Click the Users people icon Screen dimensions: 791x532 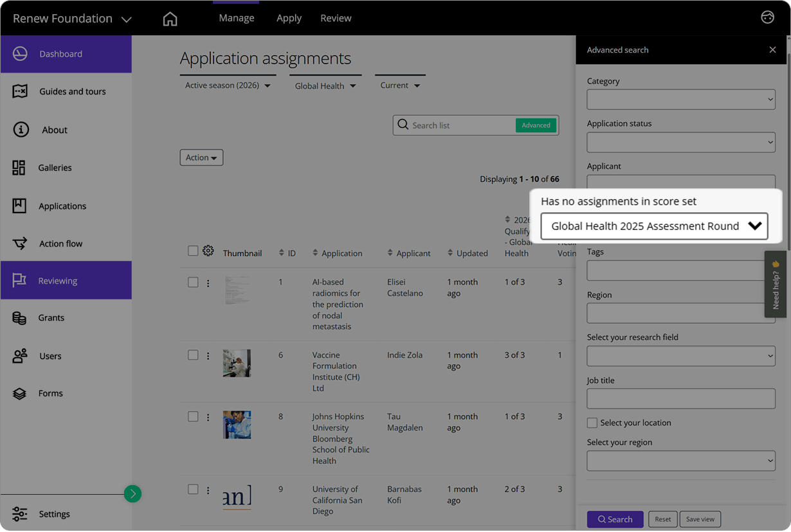(x=20, y=355)
